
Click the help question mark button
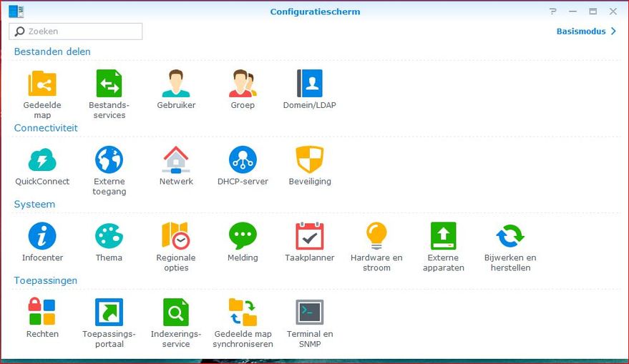552,11
